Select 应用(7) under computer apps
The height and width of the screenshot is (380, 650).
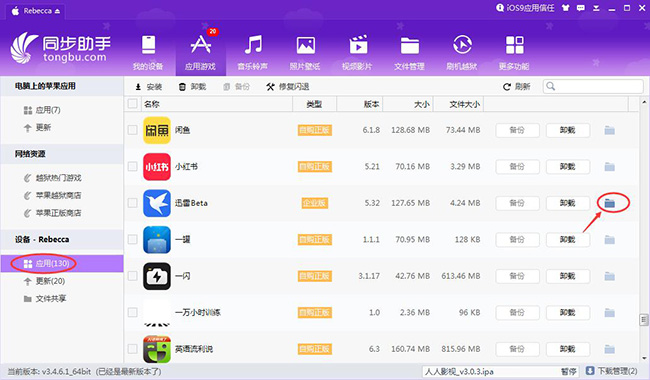42,110
